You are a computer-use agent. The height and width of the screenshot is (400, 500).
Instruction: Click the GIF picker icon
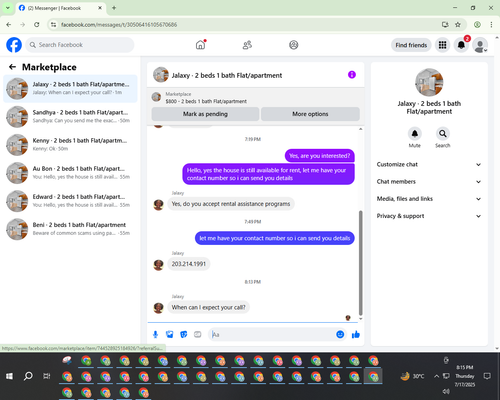198,334
